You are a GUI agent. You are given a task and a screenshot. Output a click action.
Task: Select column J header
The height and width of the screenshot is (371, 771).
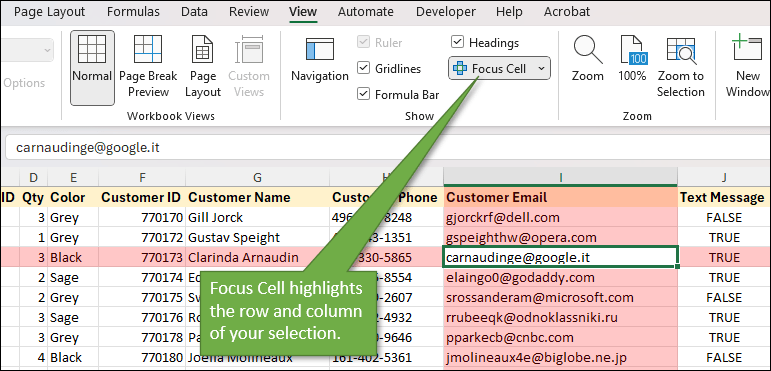coord(724,177)
